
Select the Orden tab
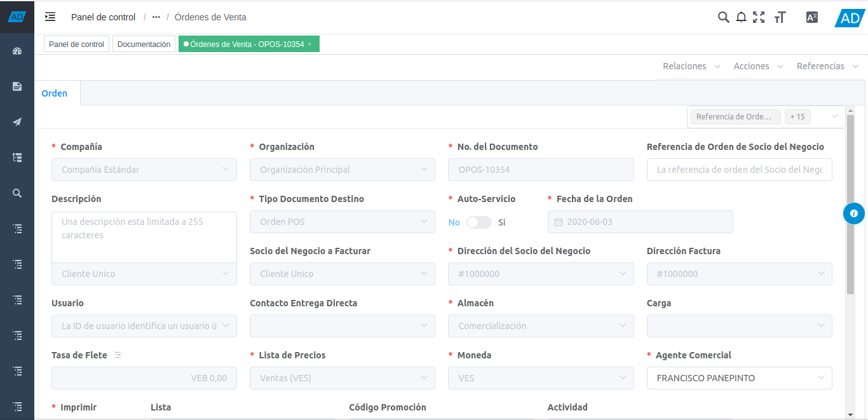point(55,93)
